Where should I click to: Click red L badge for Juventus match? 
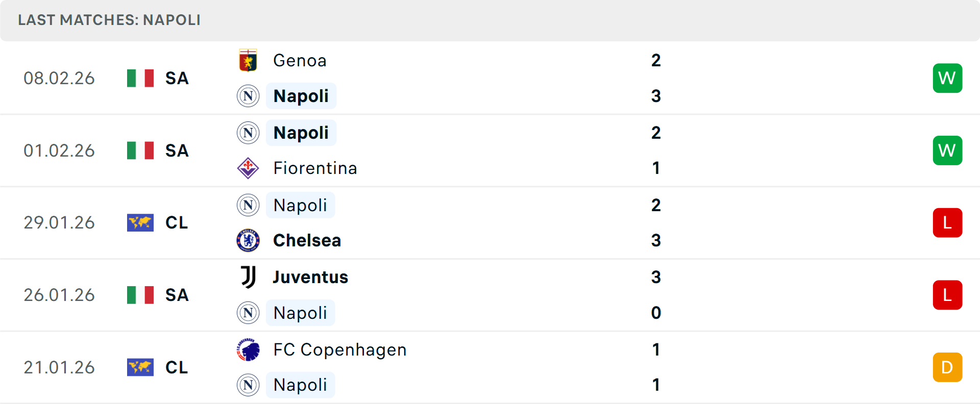click(947, 295)
